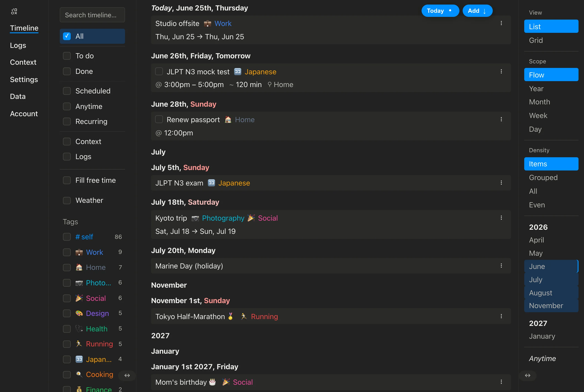Screen dimensions: 584x392
Task: Open the Data page
Action: coord(18,96)
